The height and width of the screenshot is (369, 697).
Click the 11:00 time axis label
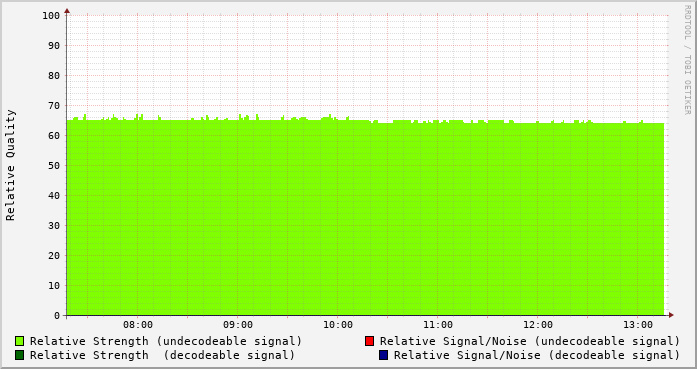(x=438, y=325)
